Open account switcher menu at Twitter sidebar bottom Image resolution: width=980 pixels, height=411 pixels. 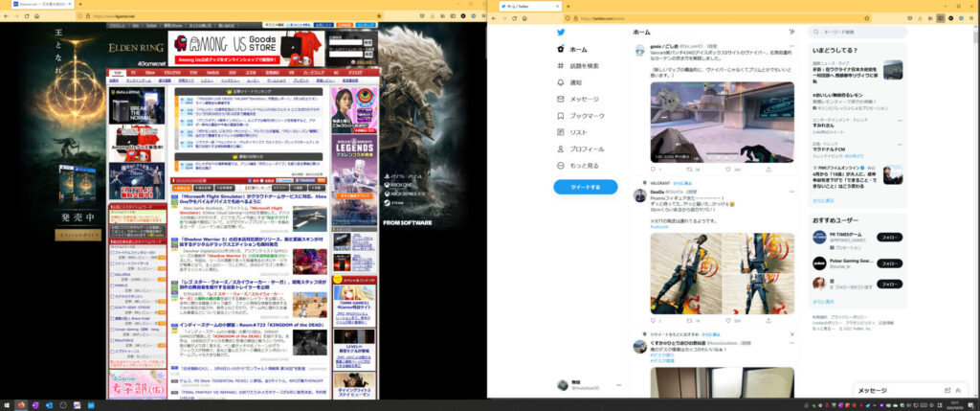pos(619,385)
